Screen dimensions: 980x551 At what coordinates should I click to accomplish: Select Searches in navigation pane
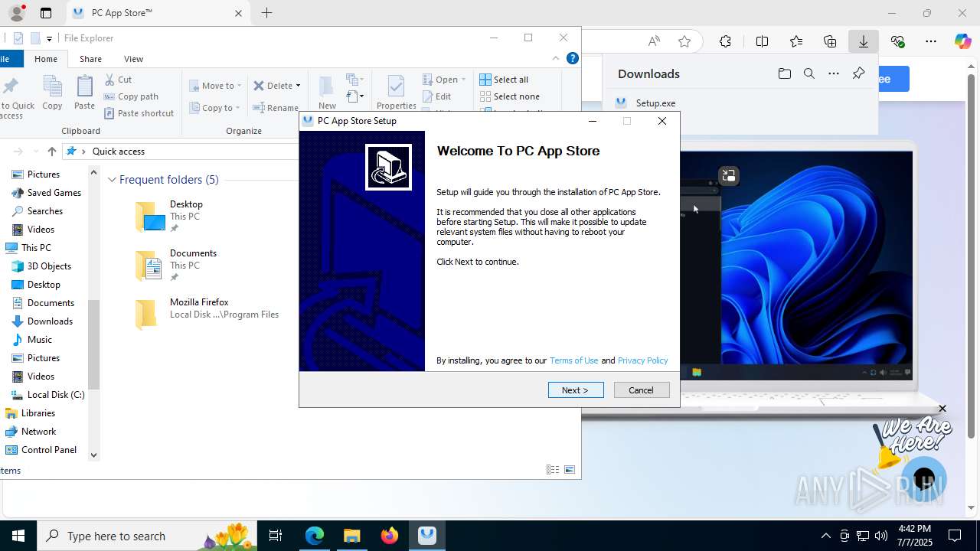click(38, 211)
